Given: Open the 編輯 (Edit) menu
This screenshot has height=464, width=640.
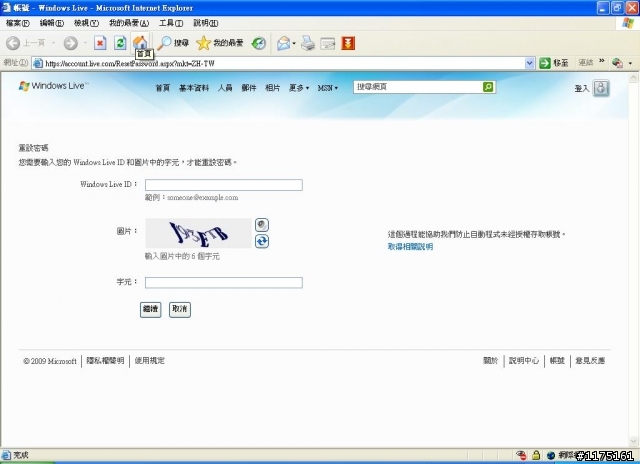Looking at the screenshot, I should [x=51, y=23].
